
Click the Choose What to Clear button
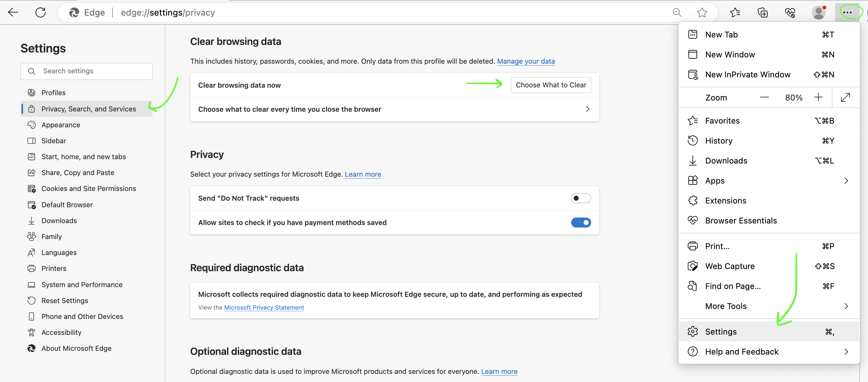point(551,85)
